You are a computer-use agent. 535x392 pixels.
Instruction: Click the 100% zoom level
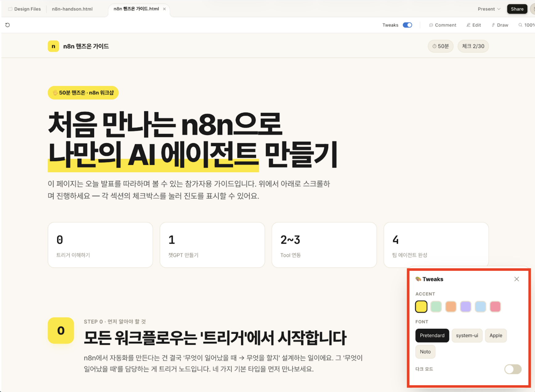pyautogui.click(x=529, y=25)
